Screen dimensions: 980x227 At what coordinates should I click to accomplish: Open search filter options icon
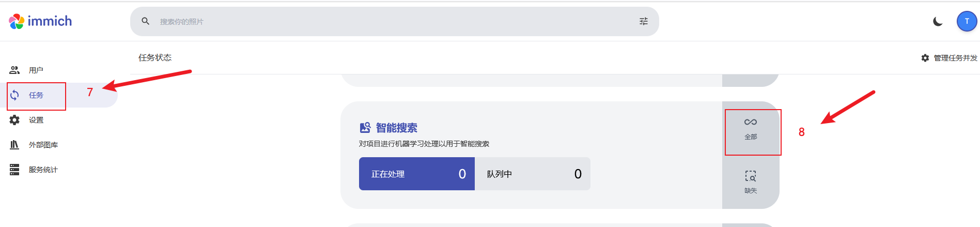(x=643, y=21)
